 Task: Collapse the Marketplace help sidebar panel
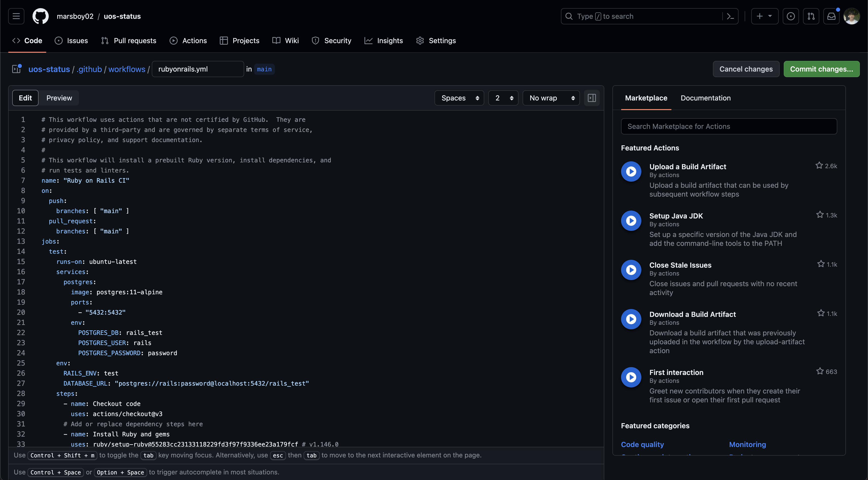coord(592,98)
